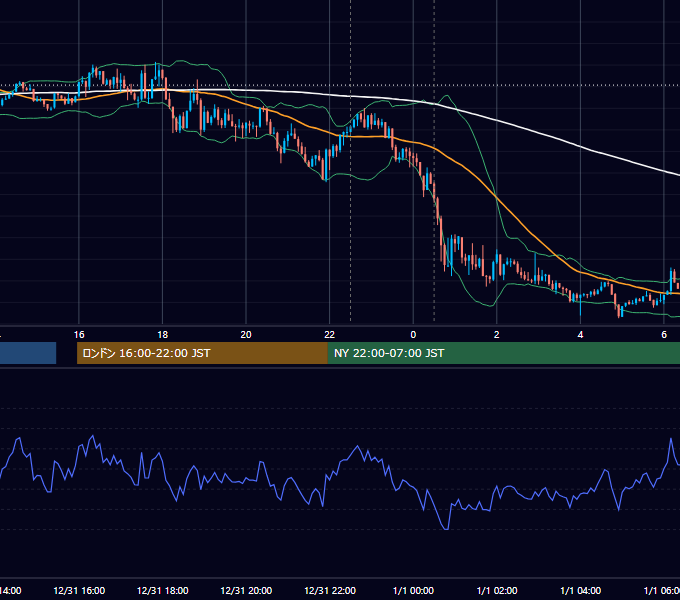The width and height of the screenshot is (680, 600).
Task: Click the 4 hour label on the price chart
Action: pyautogui.click(x=580, y=335)
